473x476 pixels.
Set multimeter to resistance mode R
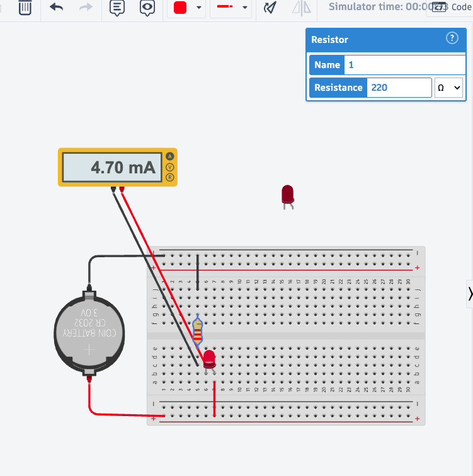click(170, 178)
